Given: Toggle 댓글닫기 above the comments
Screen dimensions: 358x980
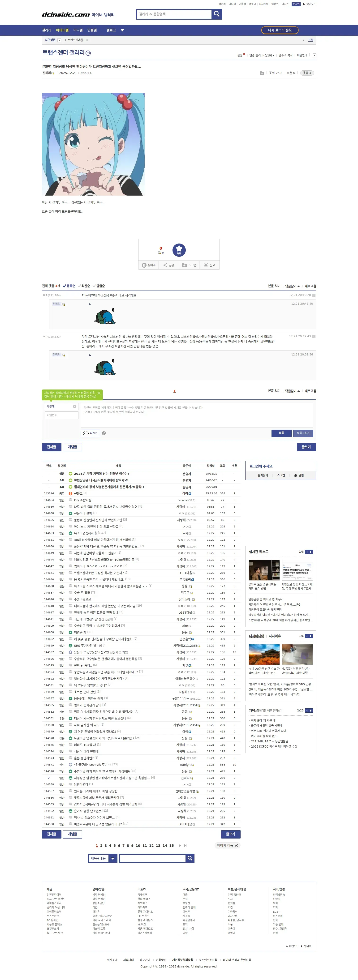Looking at the screenshot, I should pos(292,286).
